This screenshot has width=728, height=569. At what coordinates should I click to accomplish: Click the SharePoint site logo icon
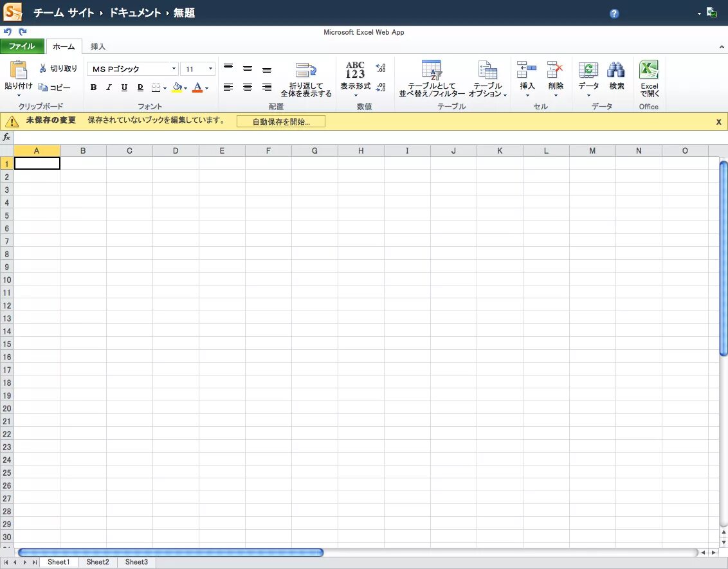tap(12, 12)
